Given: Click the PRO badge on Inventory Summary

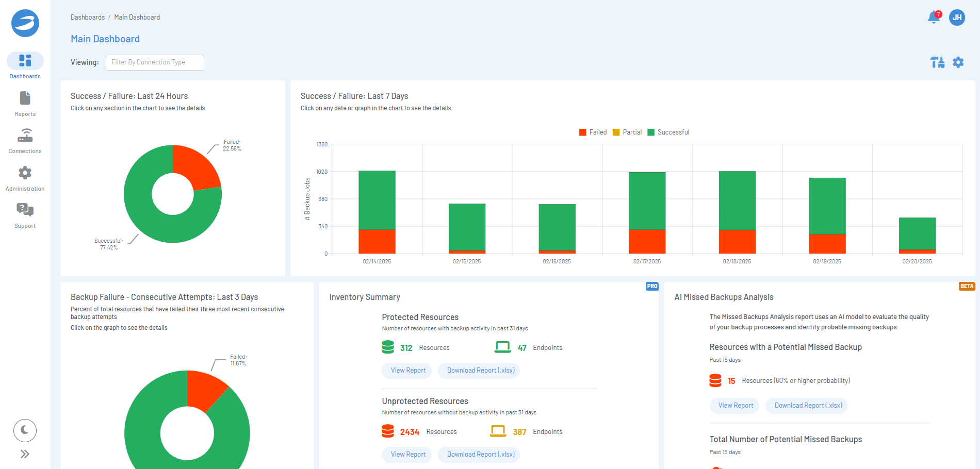Looking at the screenshot, I should click(x=652, y=286).
